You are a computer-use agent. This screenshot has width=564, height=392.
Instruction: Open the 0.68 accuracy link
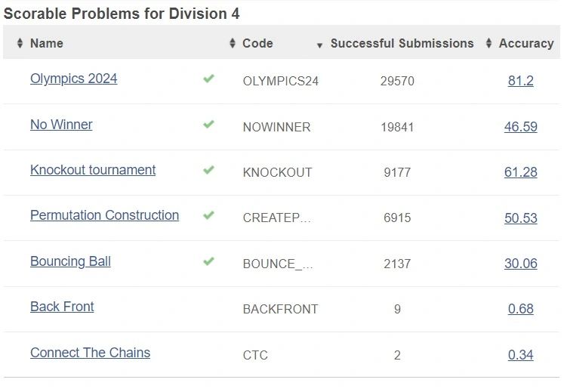(520, 309)
